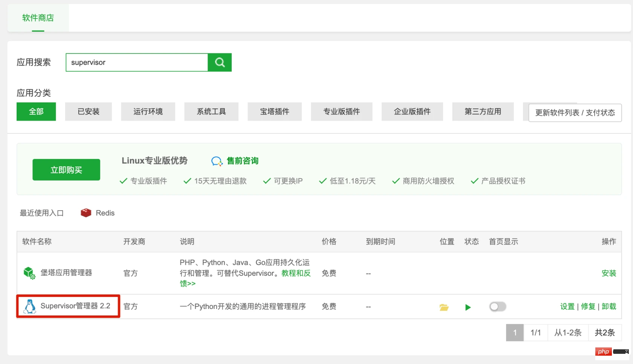Screen dimensions: 633x364
Task: Click the 首页显示 column header
Action: pos(503,242)
